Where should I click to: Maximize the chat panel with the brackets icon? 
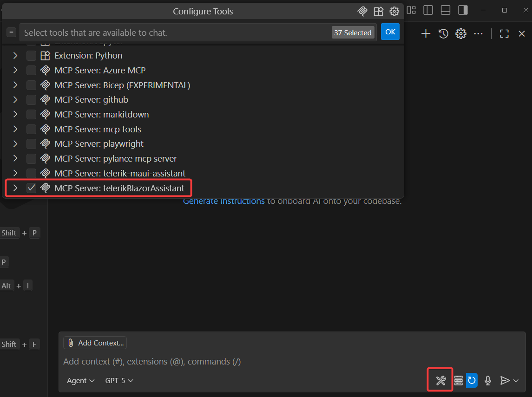pos(504,33)
